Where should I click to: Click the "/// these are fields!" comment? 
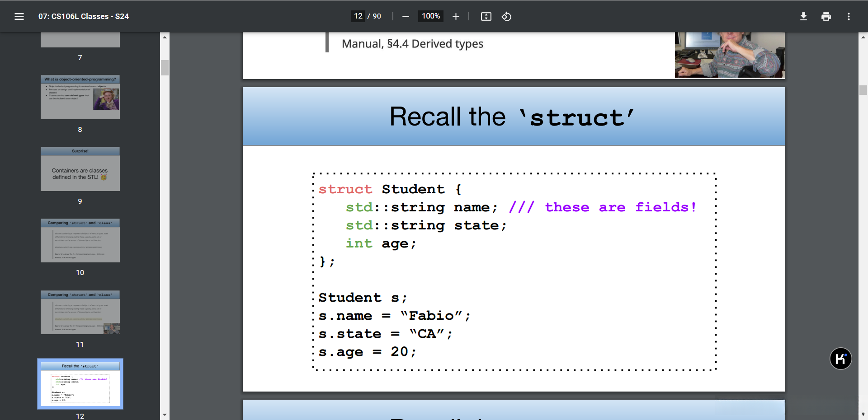[602, 207]
